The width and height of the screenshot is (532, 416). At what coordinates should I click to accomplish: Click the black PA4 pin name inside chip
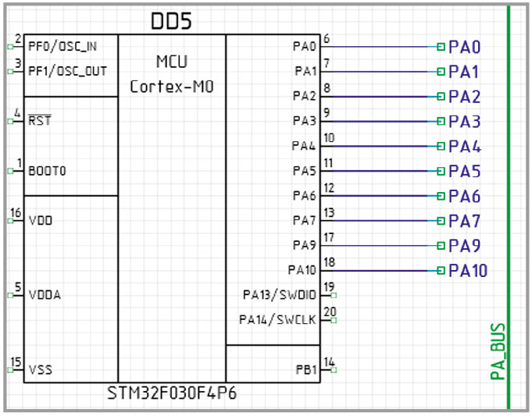coord(304,146)
